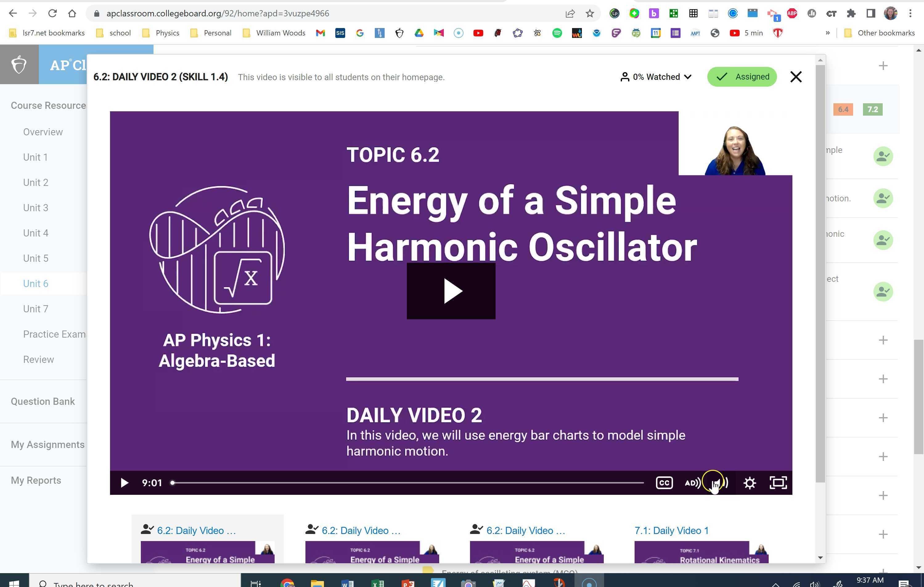Toggle closed captions (CC)
Viewport: 924px width, 587px height.
click(664, 483)
